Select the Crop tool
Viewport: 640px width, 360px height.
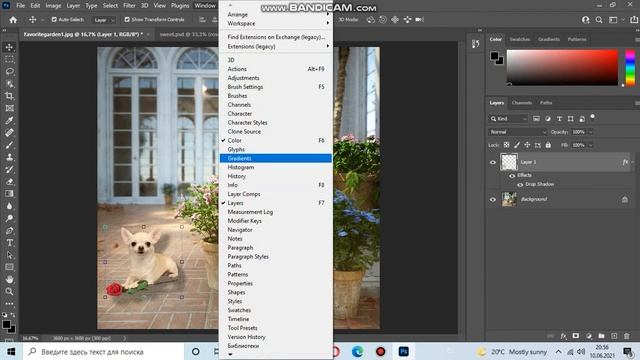coord(9,96)
